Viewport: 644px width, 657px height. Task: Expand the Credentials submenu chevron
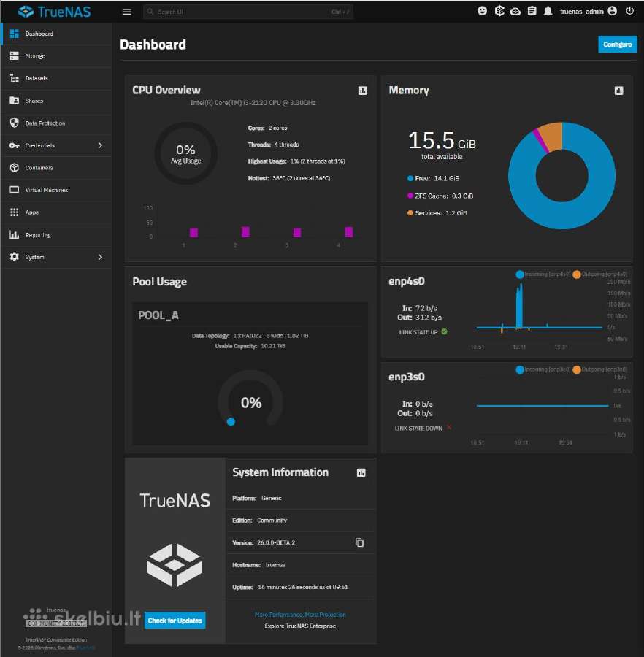(101, 145)
